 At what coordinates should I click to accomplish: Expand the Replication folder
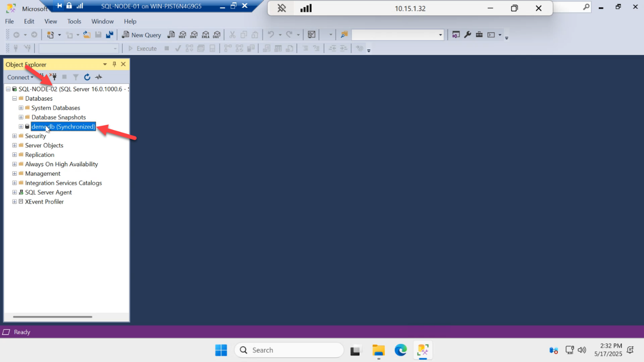click(14, 155)
